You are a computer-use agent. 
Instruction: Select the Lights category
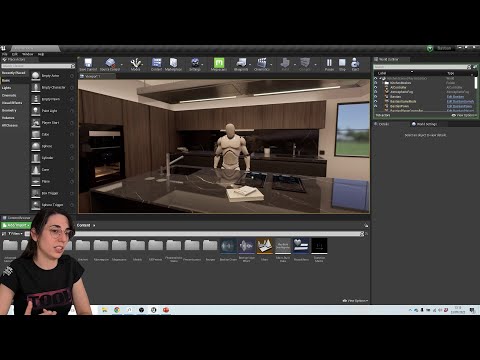(x=6, y=88)
